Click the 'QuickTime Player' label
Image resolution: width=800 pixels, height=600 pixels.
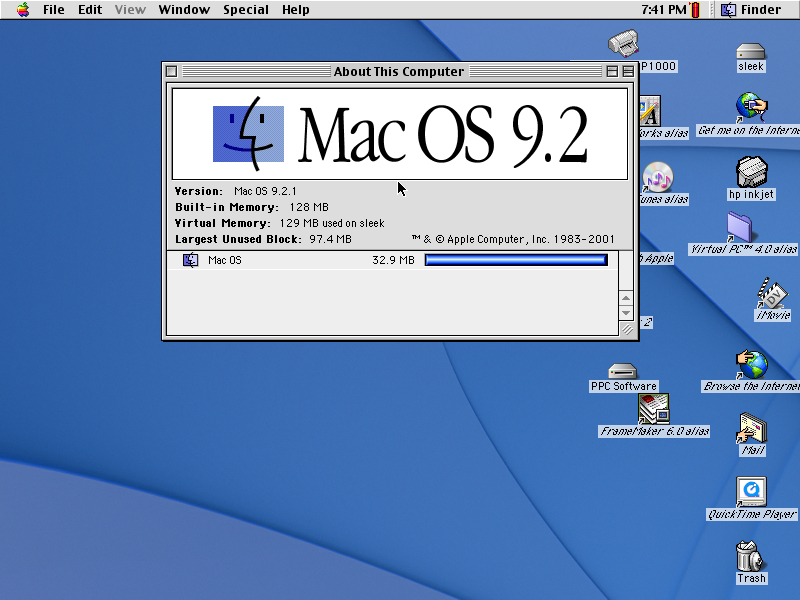click(752, 514)
